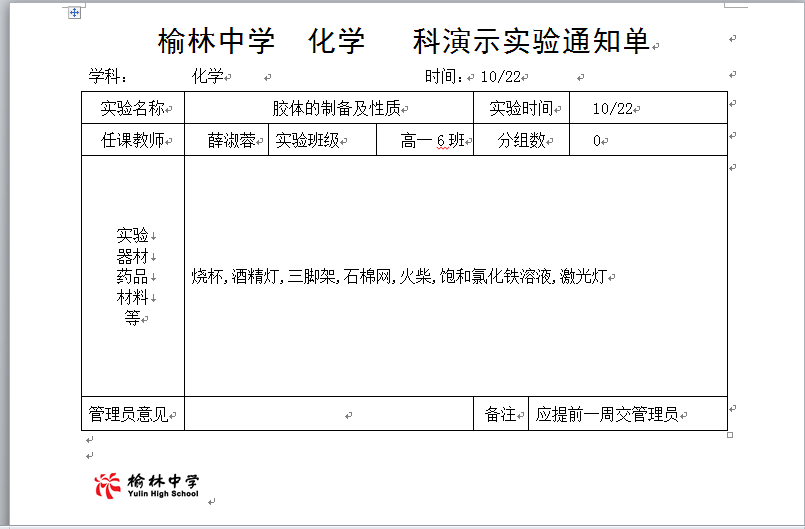Screen dimensions: 805x529
Task: Click the 任课教师 label cell
Action: coord(133,140)
